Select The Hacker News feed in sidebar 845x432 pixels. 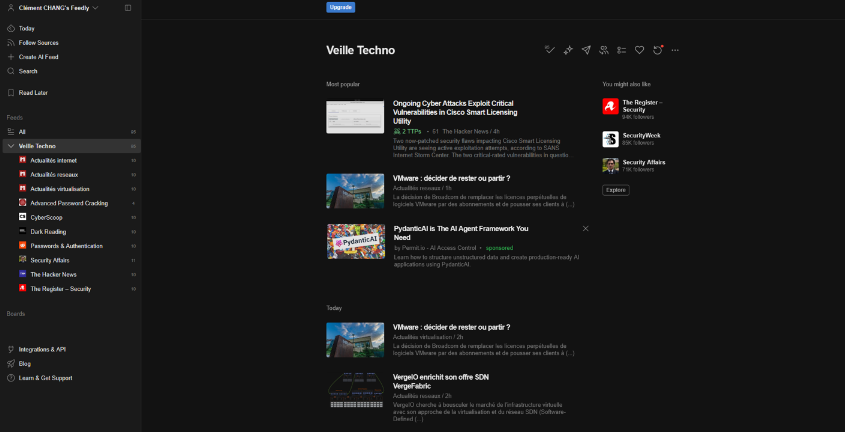[53, 274]
